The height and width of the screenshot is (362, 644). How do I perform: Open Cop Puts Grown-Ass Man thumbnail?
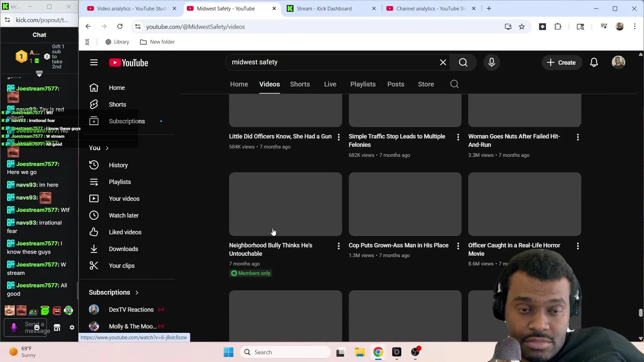point(405,204)
